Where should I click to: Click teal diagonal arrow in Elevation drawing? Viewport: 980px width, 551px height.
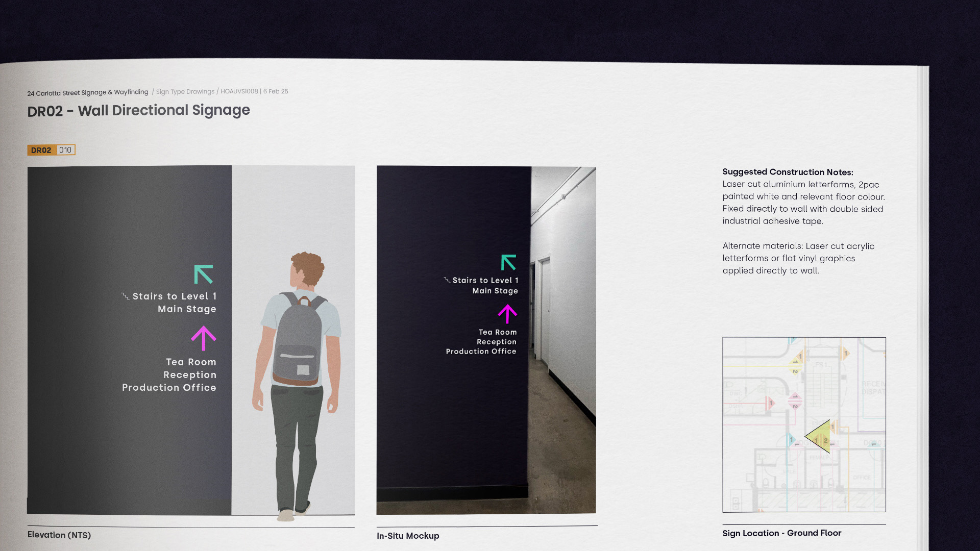pos(203,274)
